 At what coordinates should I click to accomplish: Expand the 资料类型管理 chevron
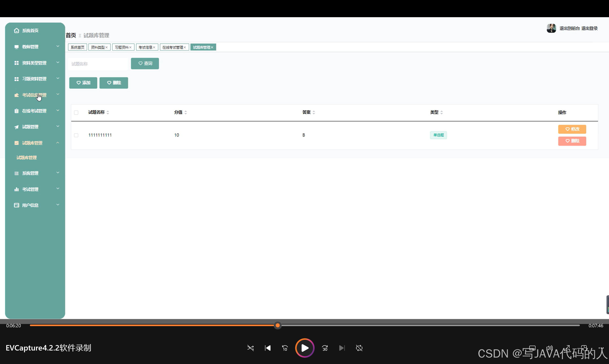58,62
